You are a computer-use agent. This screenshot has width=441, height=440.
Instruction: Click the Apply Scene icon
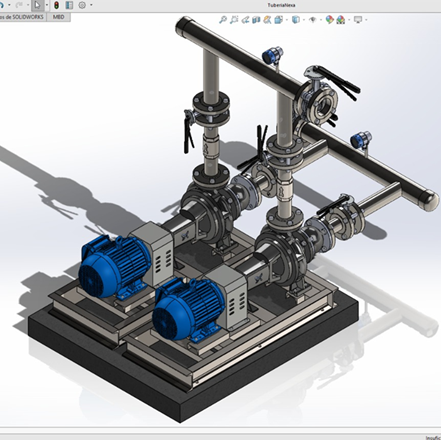click(341, 20)
